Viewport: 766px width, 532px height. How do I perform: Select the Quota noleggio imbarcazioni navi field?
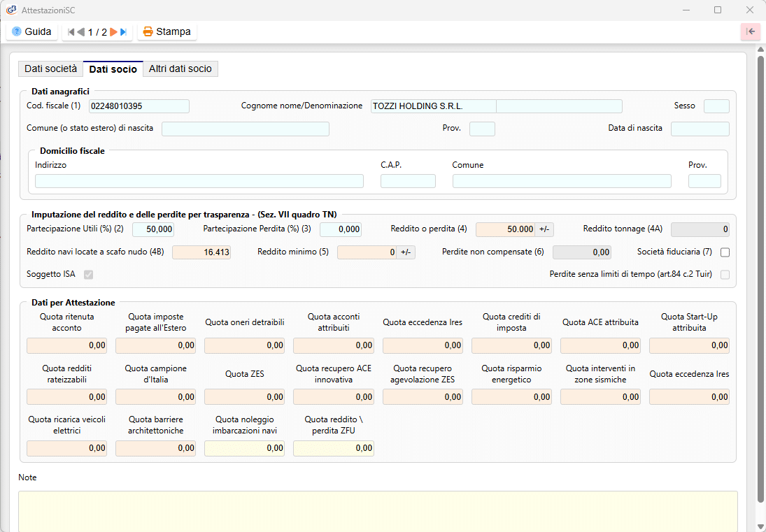tap(244, 448)
